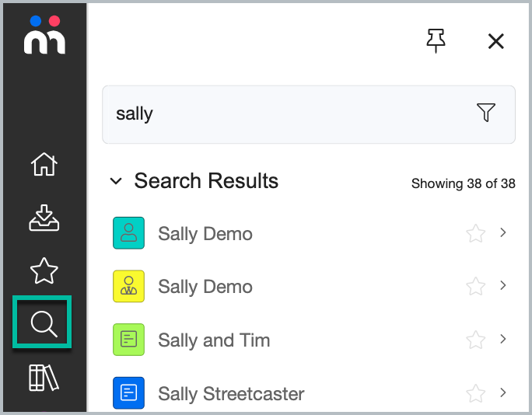Viewport: 532px width, 415px height.
Task: Close the search panel
Action: [495, 41]
